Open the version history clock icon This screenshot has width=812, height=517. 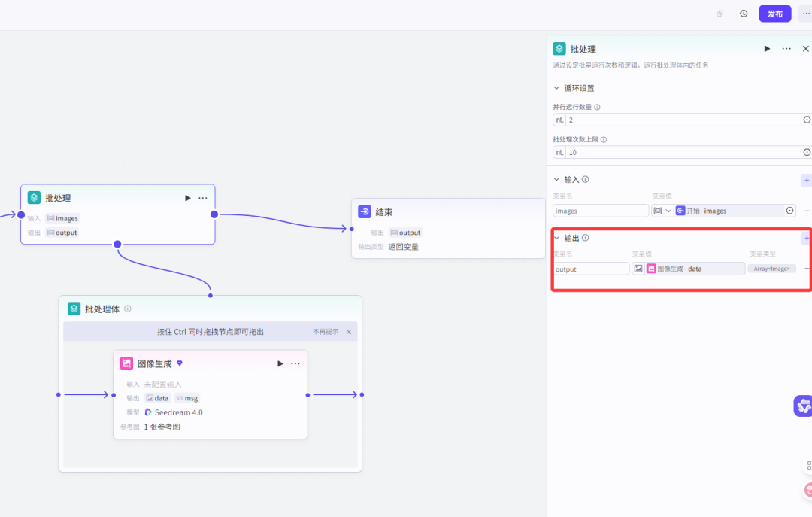(744, 14)
